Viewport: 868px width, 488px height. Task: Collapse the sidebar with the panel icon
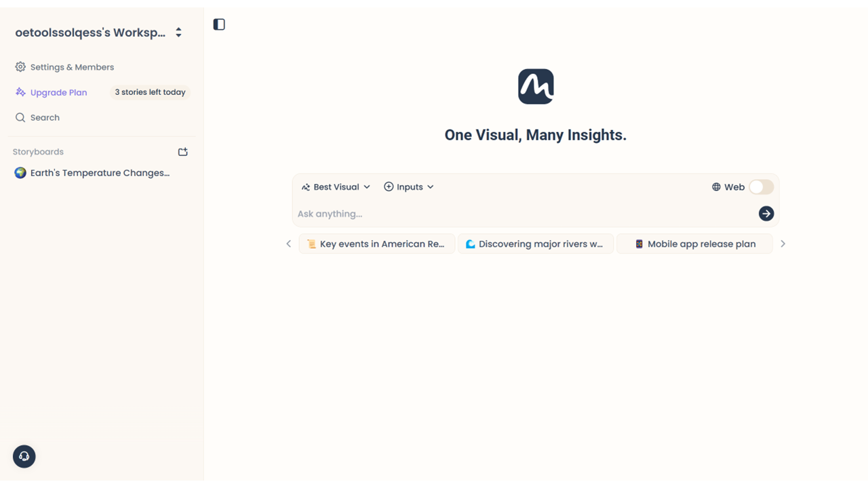(x=219, y=24)
